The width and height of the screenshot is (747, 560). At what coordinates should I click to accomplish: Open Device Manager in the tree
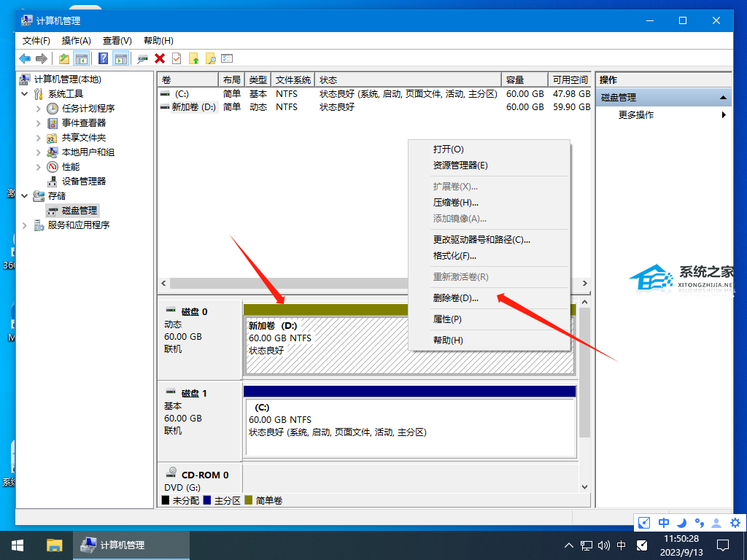click(83, 181)
